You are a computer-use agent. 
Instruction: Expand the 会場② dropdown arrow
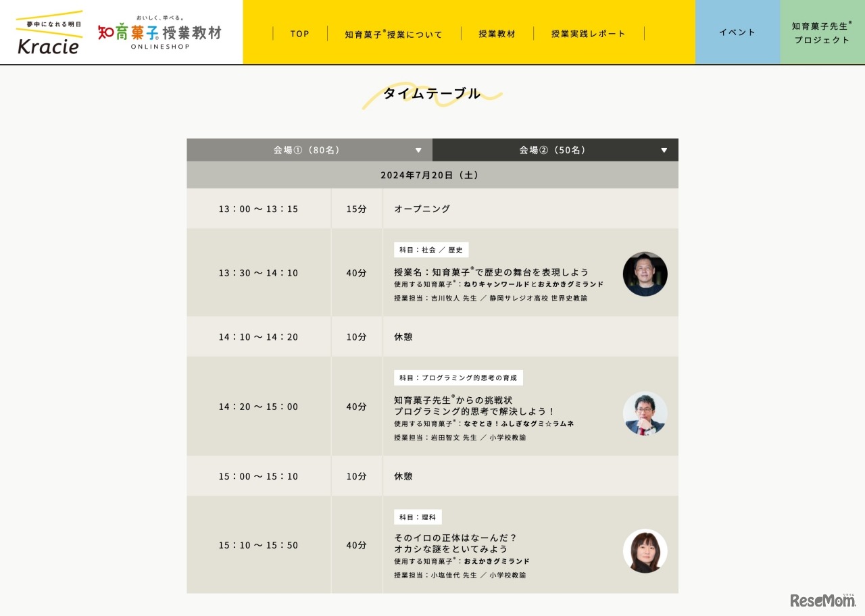coord(664,151)
